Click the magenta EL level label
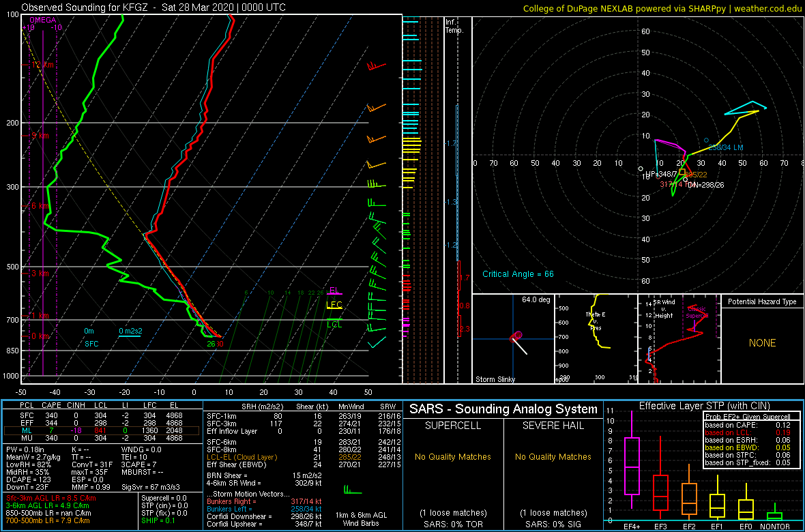 point(334,290)
